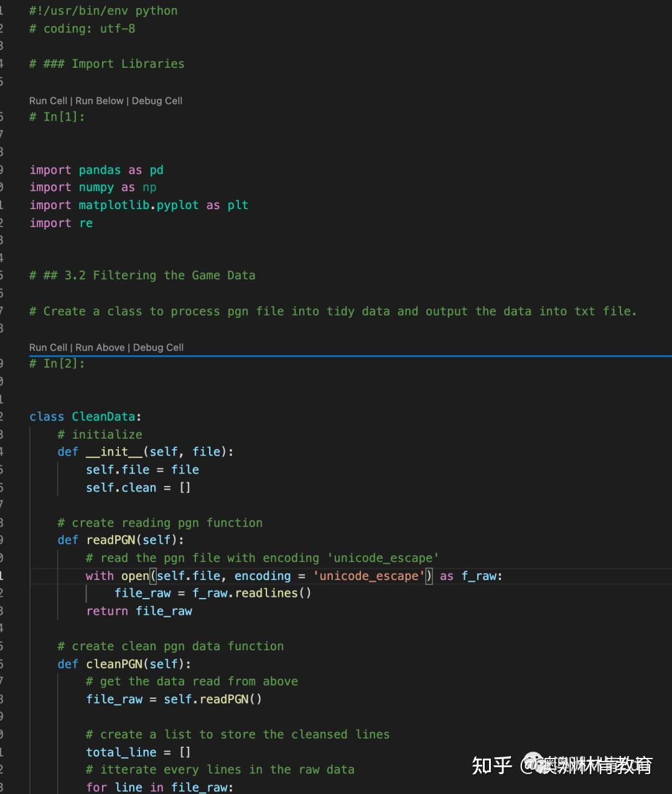This screenshot has height=794, width=672.
Task: Click the "import numpy as np" line
Action: coord(93,187)
